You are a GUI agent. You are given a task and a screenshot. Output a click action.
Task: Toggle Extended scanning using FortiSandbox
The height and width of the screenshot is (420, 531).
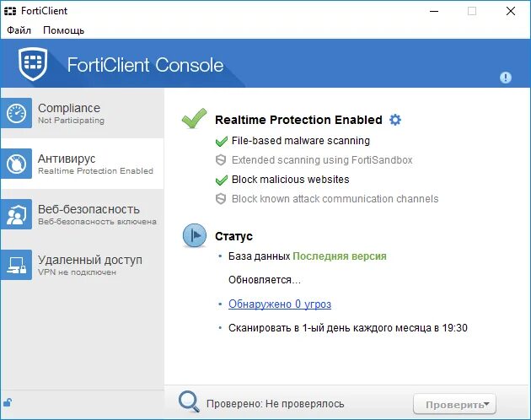tap(222, 160)
